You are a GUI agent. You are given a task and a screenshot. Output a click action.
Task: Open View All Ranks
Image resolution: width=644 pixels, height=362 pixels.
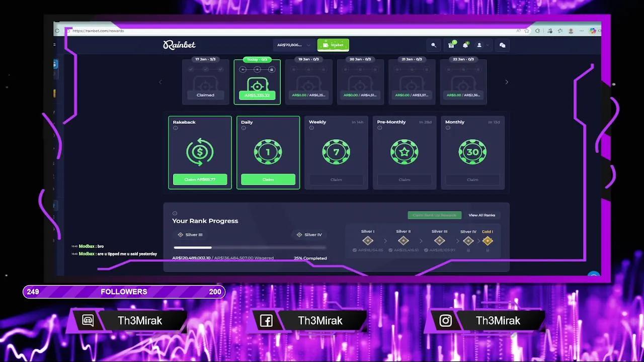pyautogui.click(x=482, y=215)
